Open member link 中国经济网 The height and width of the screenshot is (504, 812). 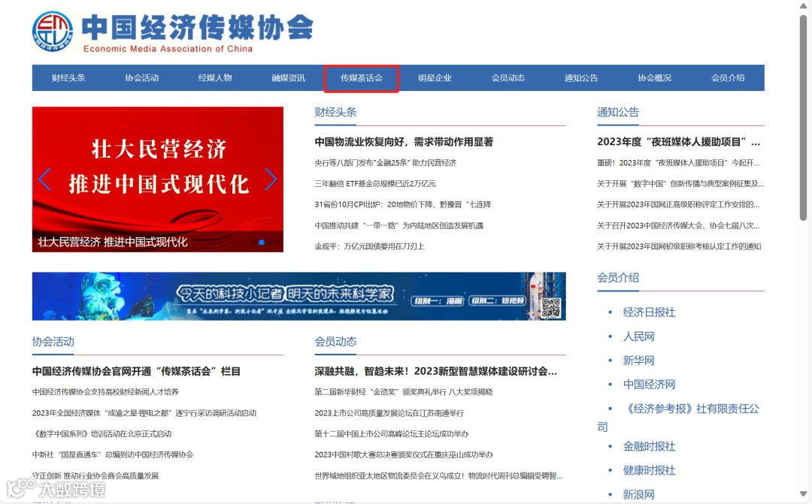tap(649, 385)
